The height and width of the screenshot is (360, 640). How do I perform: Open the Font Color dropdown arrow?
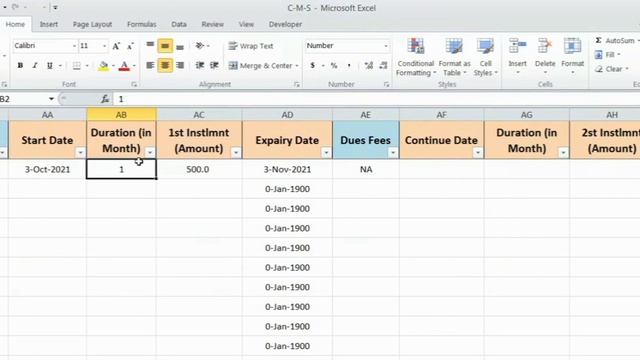tap(134, 66)
